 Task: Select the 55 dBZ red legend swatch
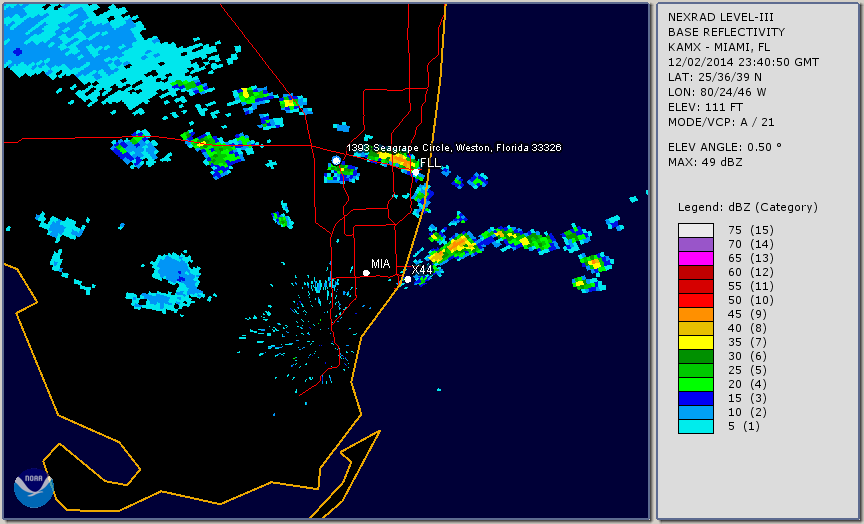click(x=696, y=286)
